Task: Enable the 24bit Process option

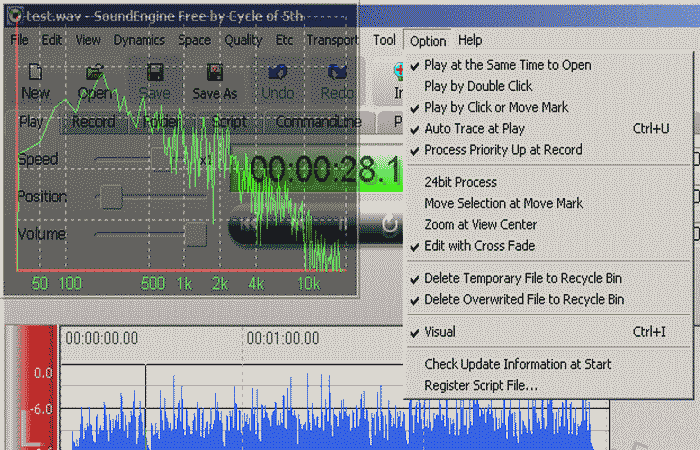Action: point(460,182)
